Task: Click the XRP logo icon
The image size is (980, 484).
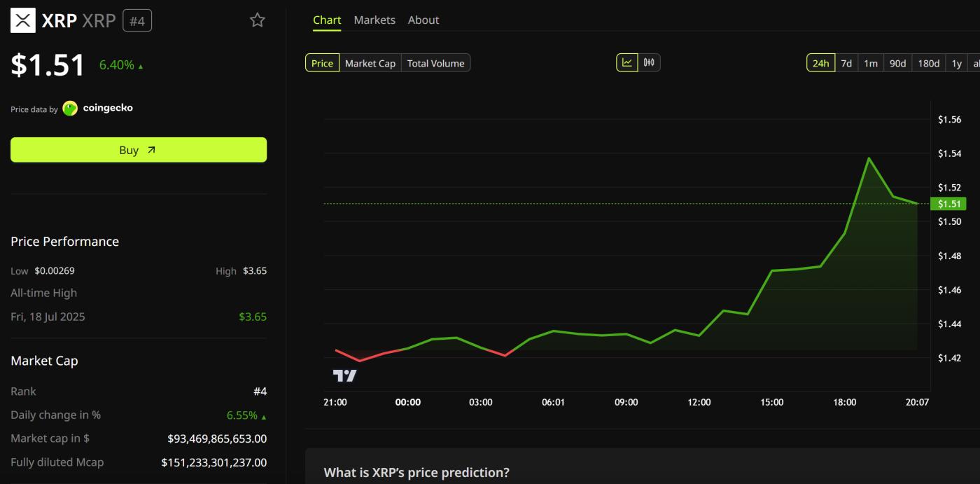Action: click(23, 20)
